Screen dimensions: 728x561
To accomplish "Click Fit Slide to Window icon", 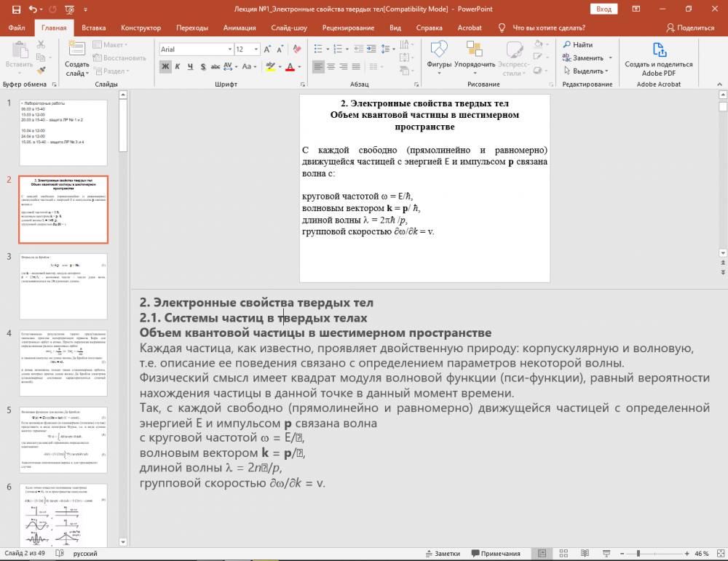I will (719, 554).
